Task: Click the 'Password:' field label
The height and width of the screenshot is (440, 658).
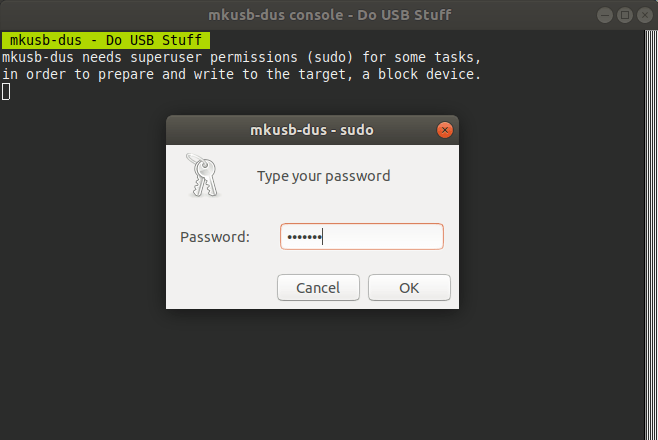Action: [x=215, y=237]
